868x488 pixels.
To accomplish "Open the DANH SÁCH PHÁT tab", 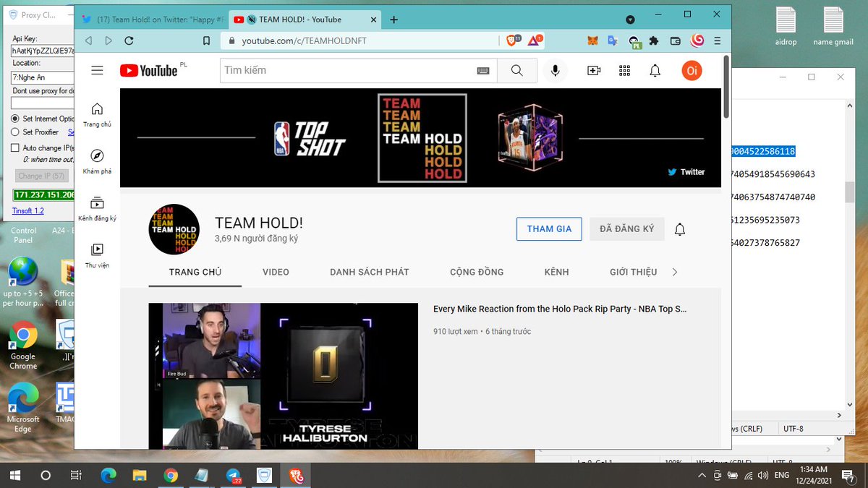I will click(x=370, y=272).
